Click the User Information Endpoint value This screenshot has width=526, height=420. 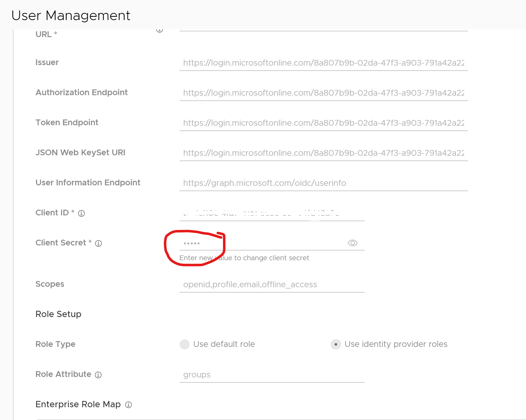pos(264,183)
